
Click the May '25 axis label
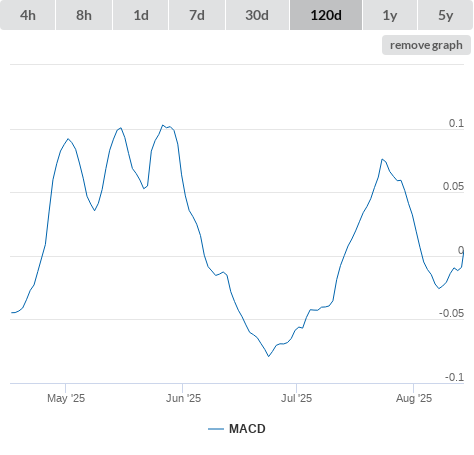click(x=66, y=398)
